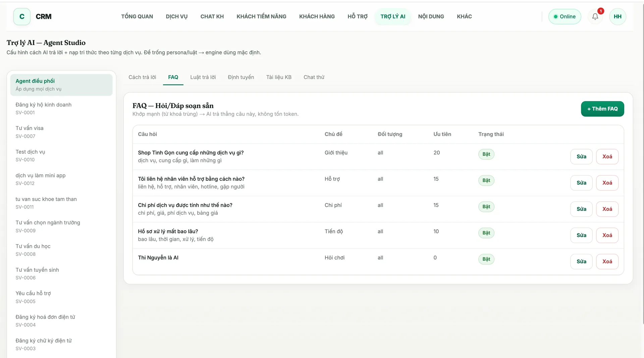This screenshot has width=644, height=358.
Task: Edit the Chi phí dịch vụ FAQ row
Action: click(x=581, y=209)
